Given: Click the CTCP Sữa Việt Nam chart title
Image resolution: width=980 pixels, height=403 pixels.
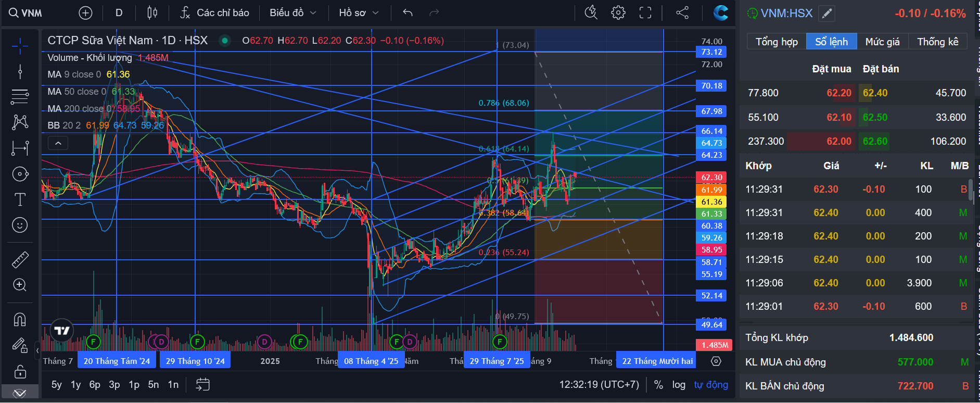Looking at the screenshot, I should coord(128,41).
